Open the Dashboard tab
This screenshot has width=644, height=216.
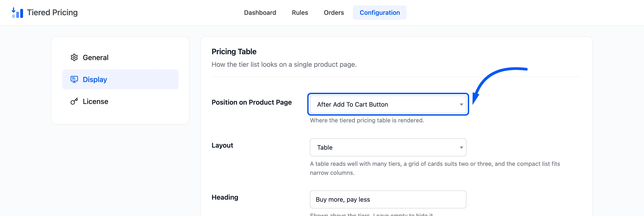click(x=260, y=13)
